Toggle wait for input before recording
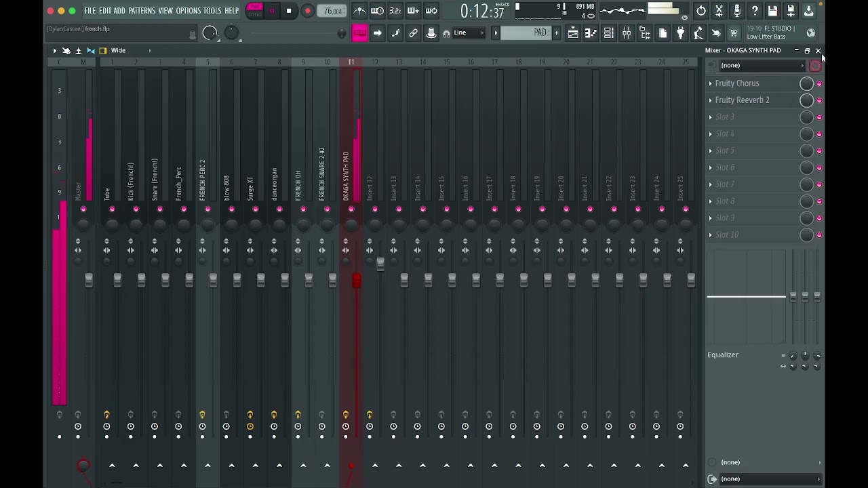 tap(377, 11)
